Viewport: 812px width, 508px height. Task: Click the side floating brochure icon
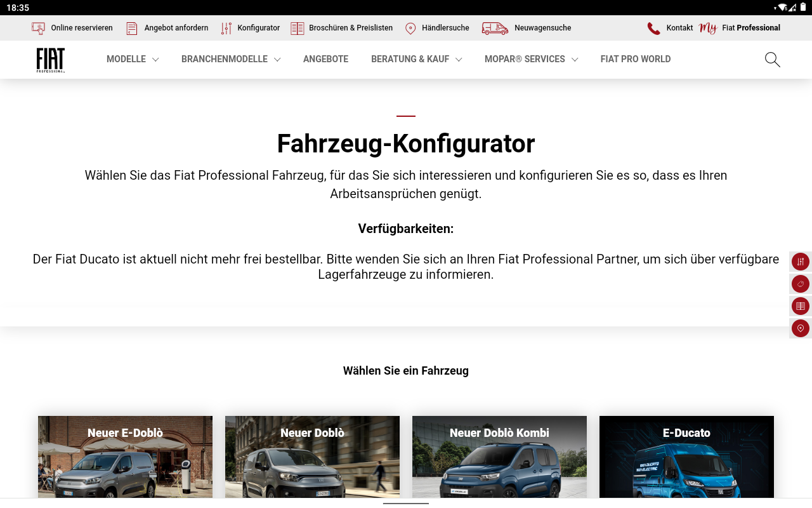click(801, 306)
